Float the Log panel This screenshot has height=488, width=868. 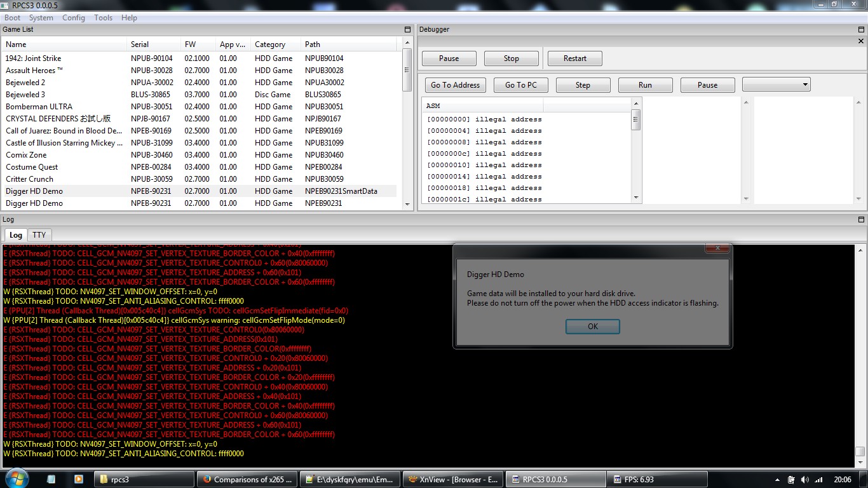[862, 220]
